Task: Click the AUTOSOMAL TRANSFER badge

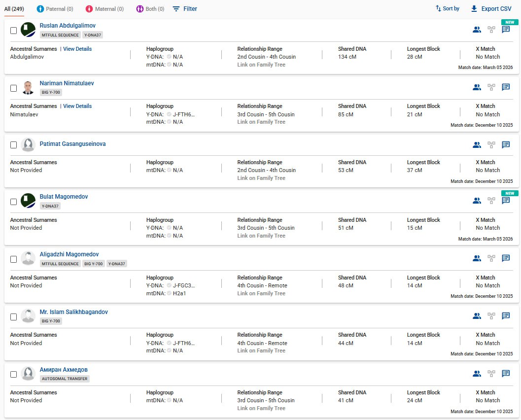Action: 65,379
